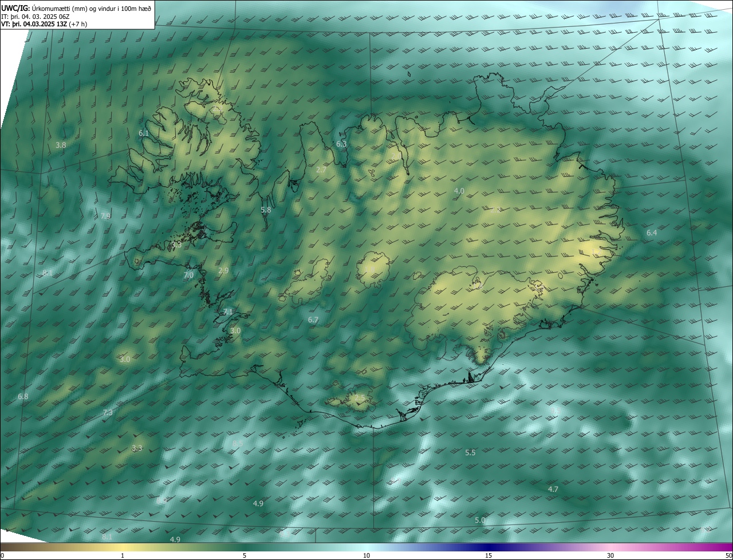
Task: Click the 2.7 value label
Action: pyautogui.click(x=321, y=170)
